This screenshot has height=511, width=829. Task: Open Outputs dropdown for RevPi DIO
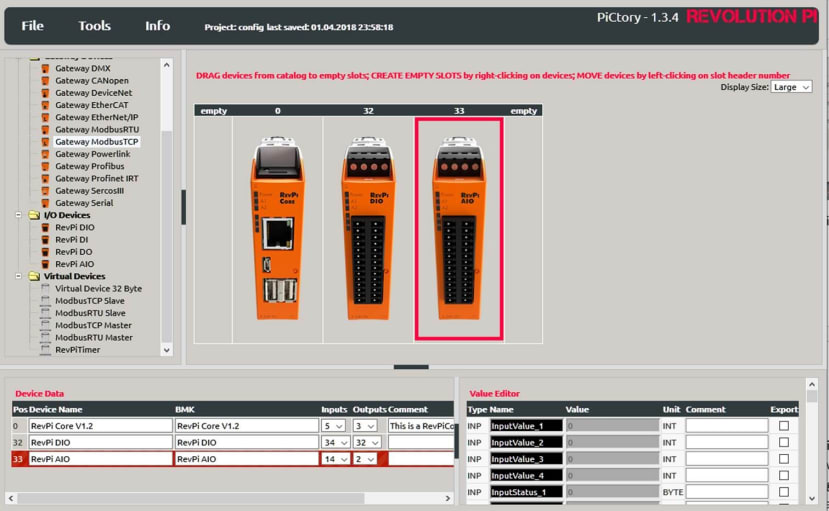(x=367, y=442)
